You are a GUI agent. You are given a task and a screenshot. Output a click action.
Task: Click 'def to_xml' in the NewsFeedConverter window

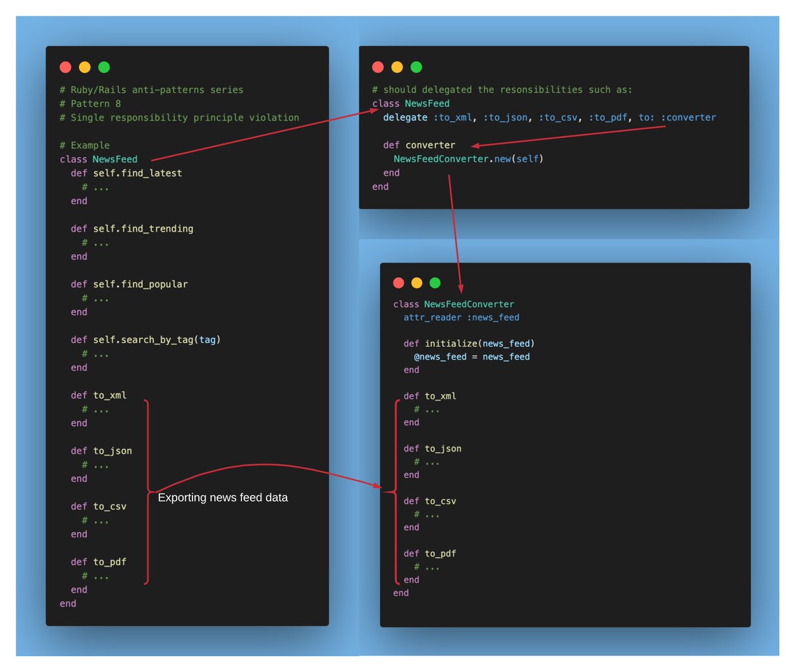[430, 396]
